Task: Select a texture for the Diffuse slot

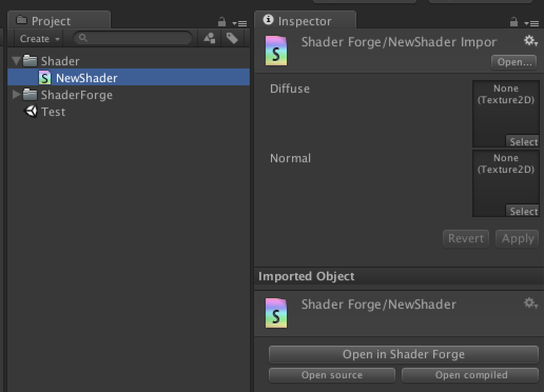Action: [522, 142]
